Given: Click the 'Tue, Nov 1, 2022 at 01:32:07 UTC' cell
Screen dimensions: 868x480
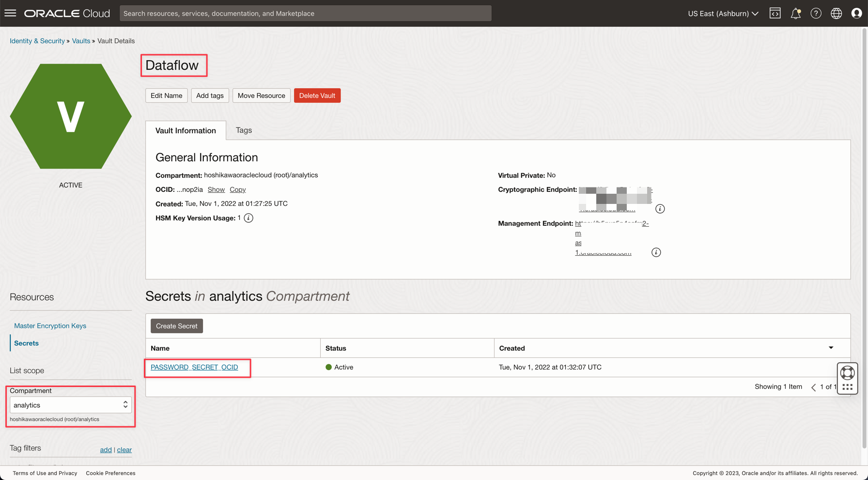Looking at the screenshot, I should point(550,367).
